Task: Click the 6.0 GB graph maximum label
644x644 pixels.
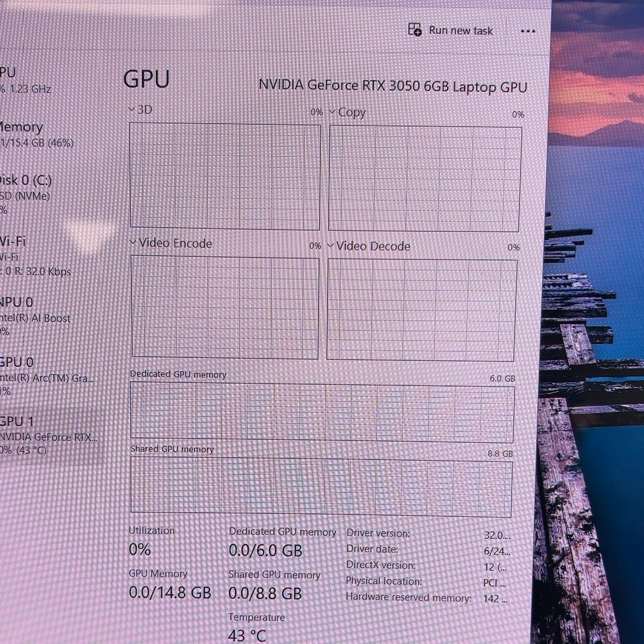Action: 502,379
